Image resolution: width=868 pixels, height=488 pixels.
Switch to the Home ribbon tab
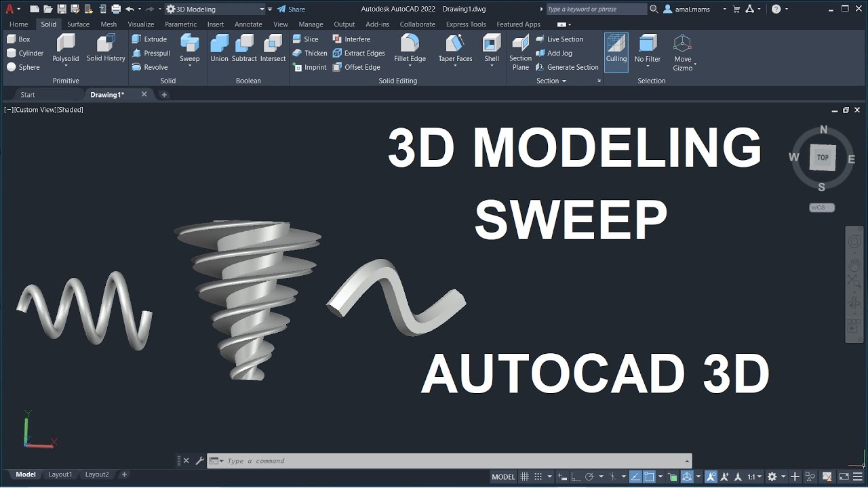19,24
